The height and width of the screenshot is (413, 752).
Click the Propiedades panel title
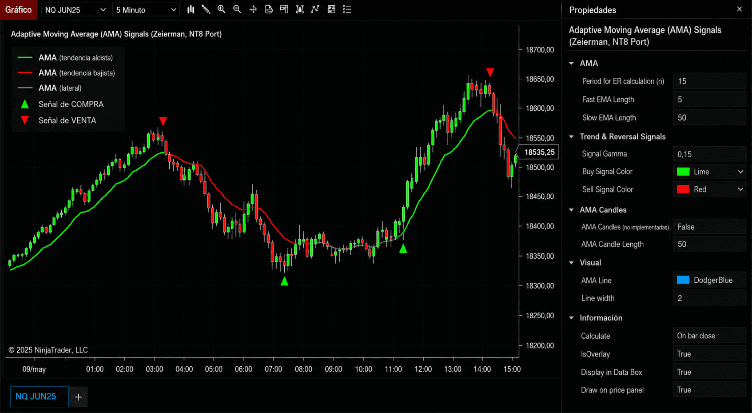pyautogui.click(x=592, y=10)
